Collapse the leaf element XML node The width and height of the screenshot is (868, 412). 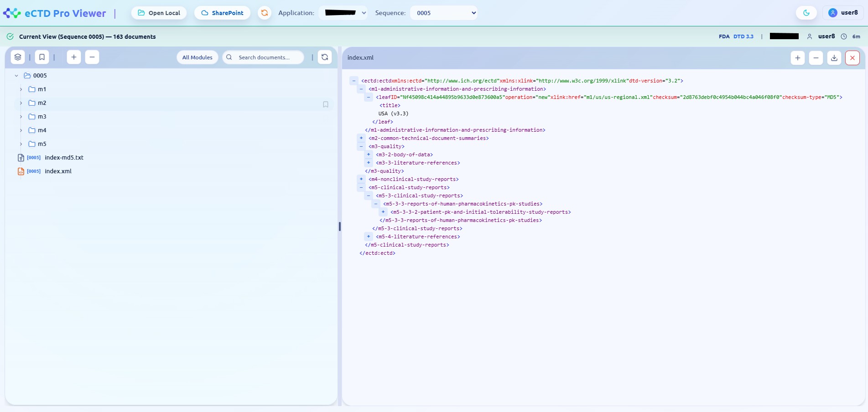pos(369,97)
